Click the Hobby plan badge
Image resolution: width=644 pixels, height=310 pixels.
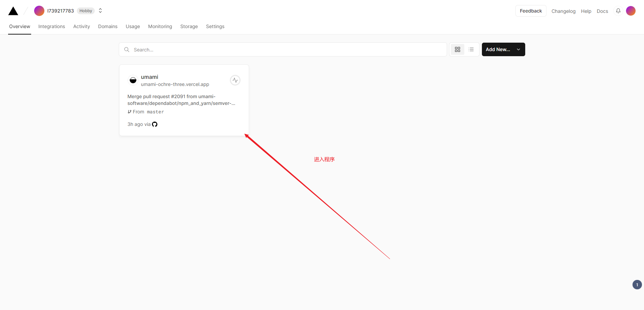[x=86, y=11]
